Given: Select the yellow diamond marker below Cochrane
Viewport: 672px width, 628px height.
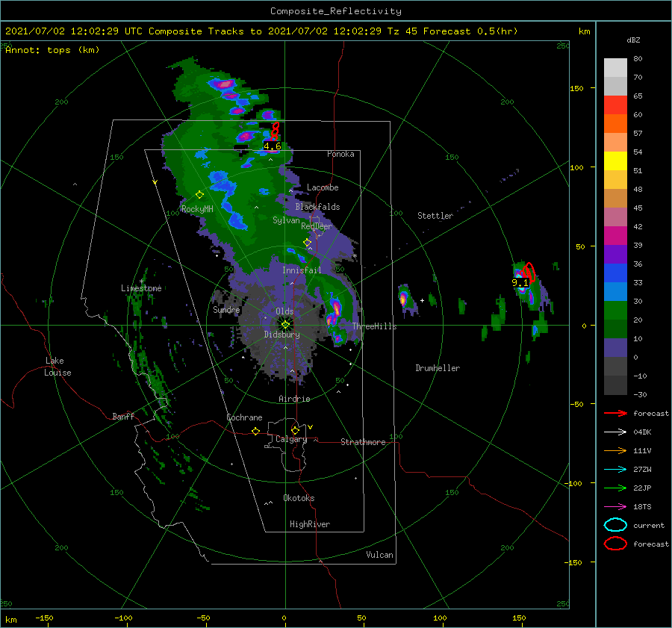Looking at the screenshot, I should click(x=256, y=431).
